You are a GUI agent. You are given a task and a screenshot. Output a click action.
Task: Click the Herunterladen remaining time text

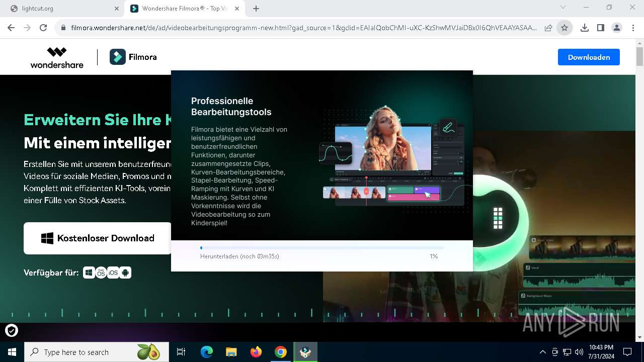(x=239, y=256)
